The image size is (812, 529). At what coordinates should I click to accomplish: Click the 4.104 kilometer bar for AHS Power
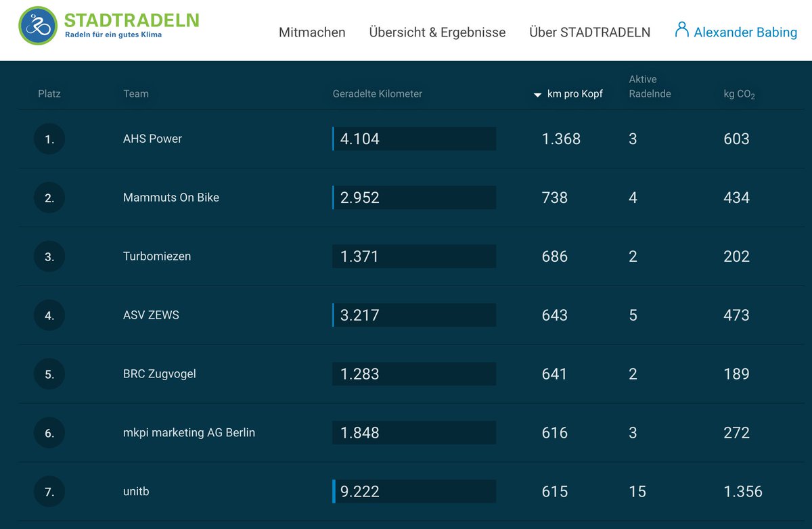click(x=414, y=139)
